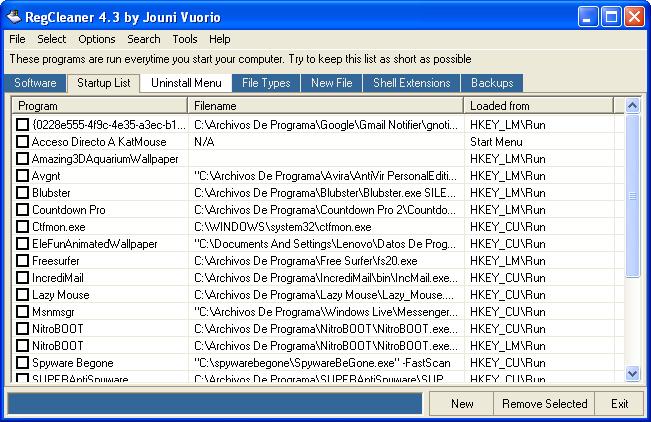This screenshot has width=651, height=422.
Task: Click the Remove Selected button
Action: pos(544,404)
